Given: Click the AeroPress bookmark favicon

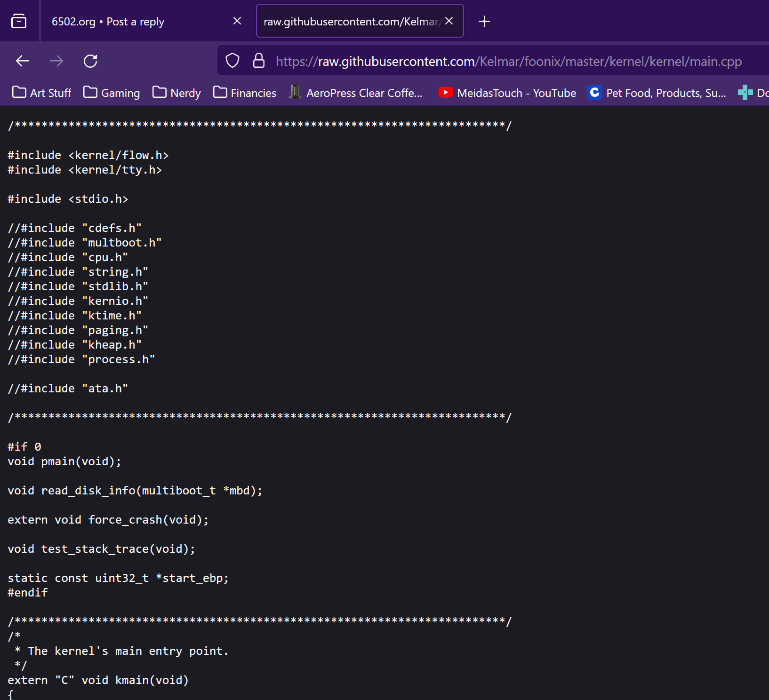Looking at the screenshot, I should tap(295, 92).
